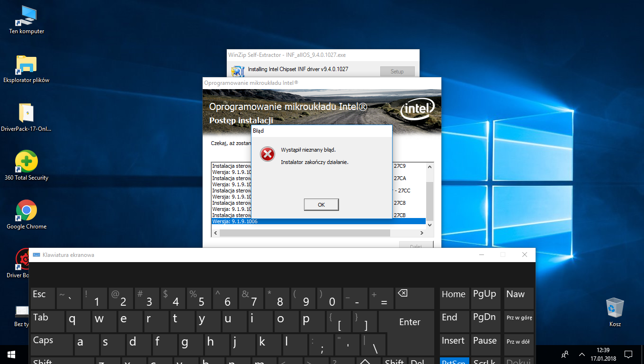Tap the backslash key on on-screen keyboard
Viewport: 644px width, 364px height.
373,345
